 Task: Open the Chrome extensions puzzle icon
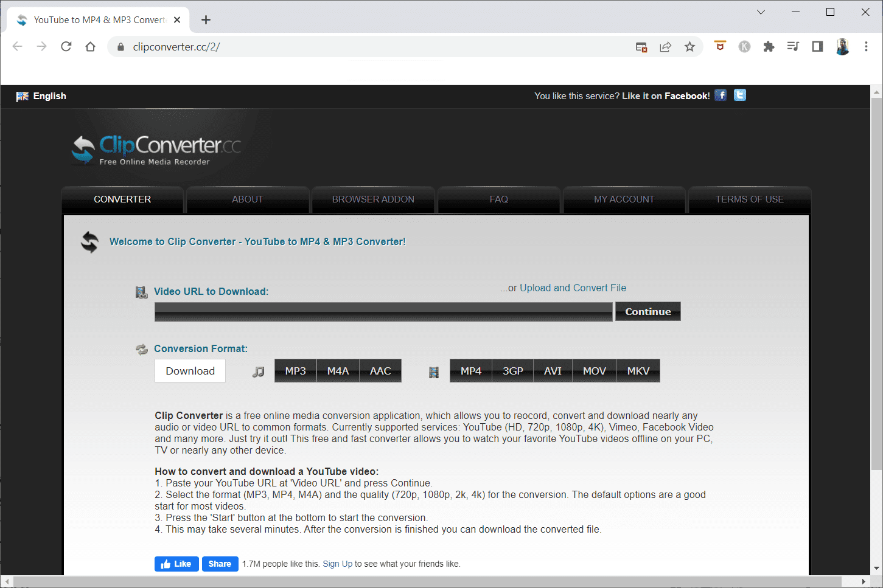(769, 47)
